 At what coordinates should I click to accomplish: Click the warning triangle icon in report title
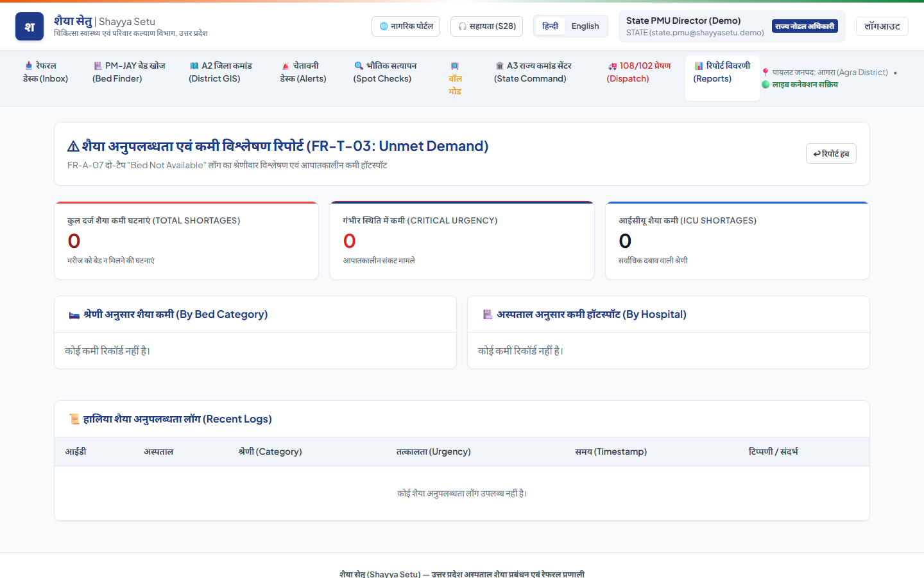tap(73, 146)
